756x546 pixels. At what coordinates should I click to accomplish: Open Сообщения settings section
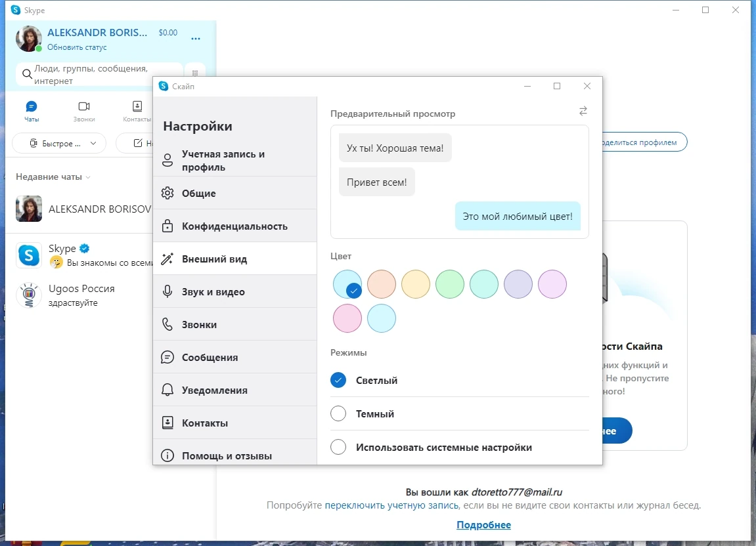pyautogui.click(x=234, y=356)
